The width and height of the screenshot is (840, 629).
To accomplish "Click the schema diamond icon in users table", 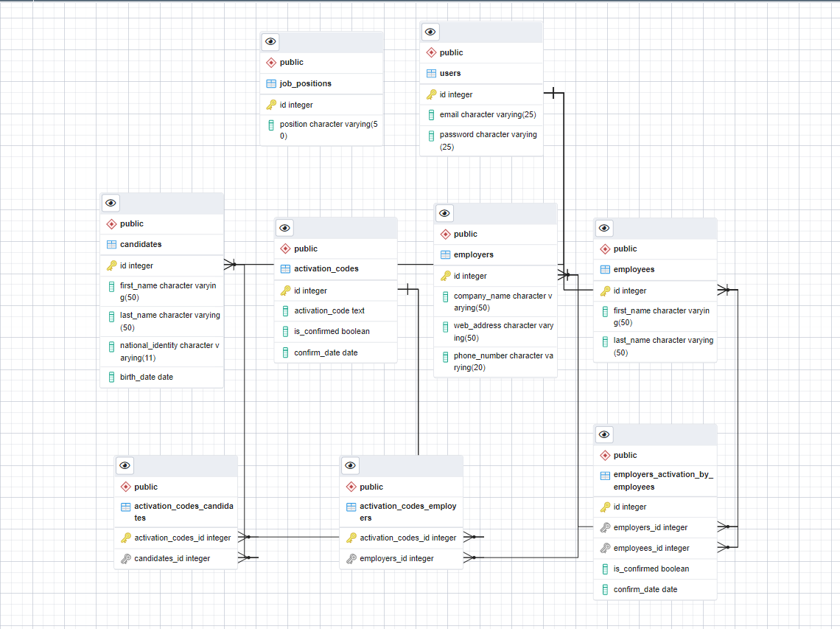I will 431,52.
